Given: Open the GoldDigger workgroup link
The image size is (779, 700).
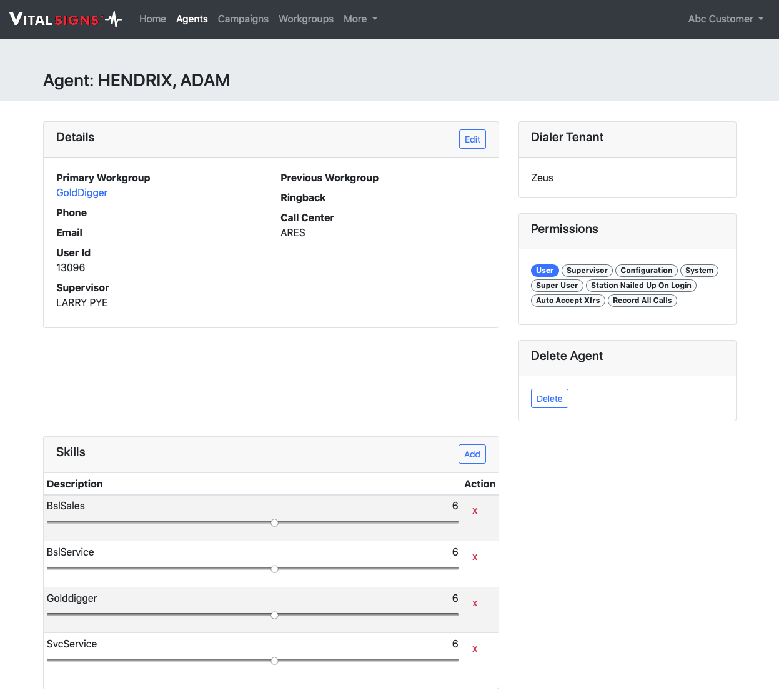Looking at the screenshot, I should tap(82, 193).
